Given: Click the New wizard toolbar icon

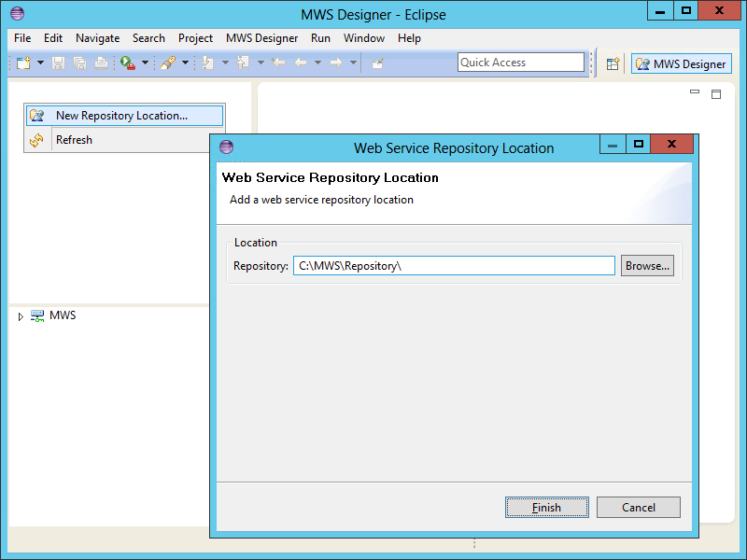Looking at the screenshot, I should click(23, 63).
